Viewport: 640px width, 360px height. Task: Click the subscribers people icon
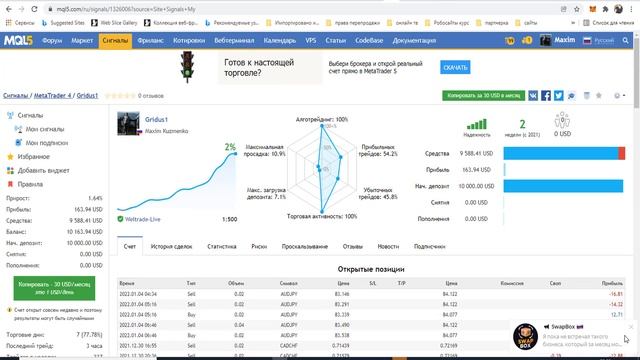pyautogui.click(x=562, y=120)
